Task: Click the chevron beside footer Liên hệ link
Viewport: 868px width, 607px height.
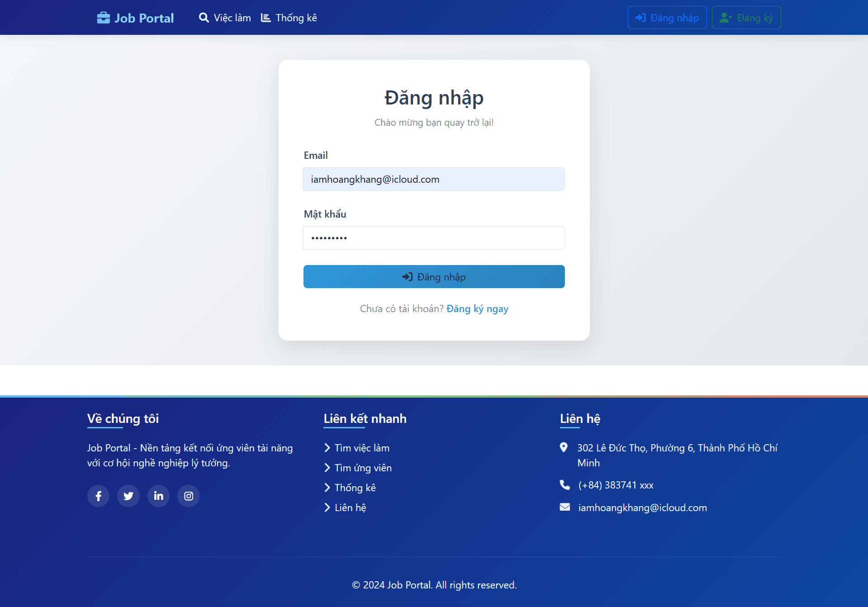Action: (x=327, y=507)
